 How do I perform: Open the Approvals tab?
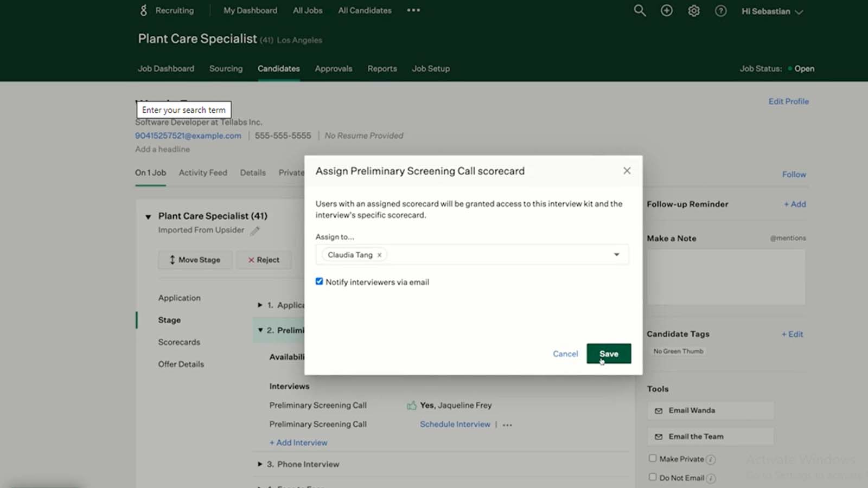(x=334, y=69)
